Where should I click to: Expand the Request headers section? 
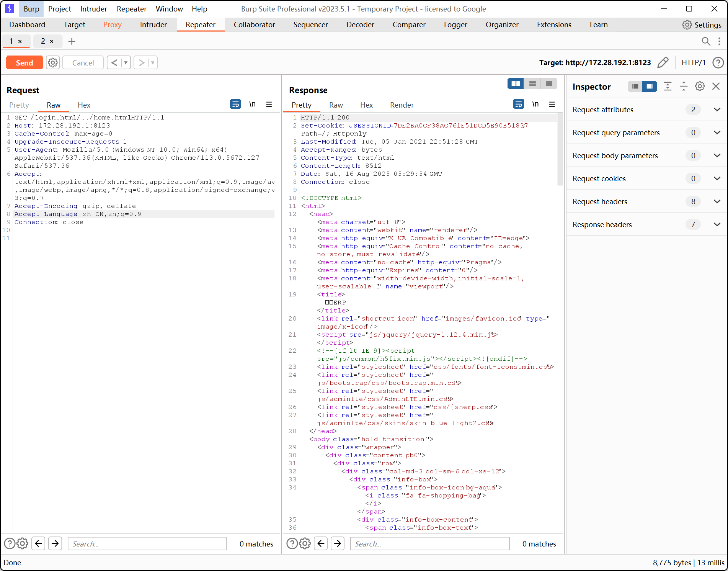pyautogui.click(x=717, y=201)
